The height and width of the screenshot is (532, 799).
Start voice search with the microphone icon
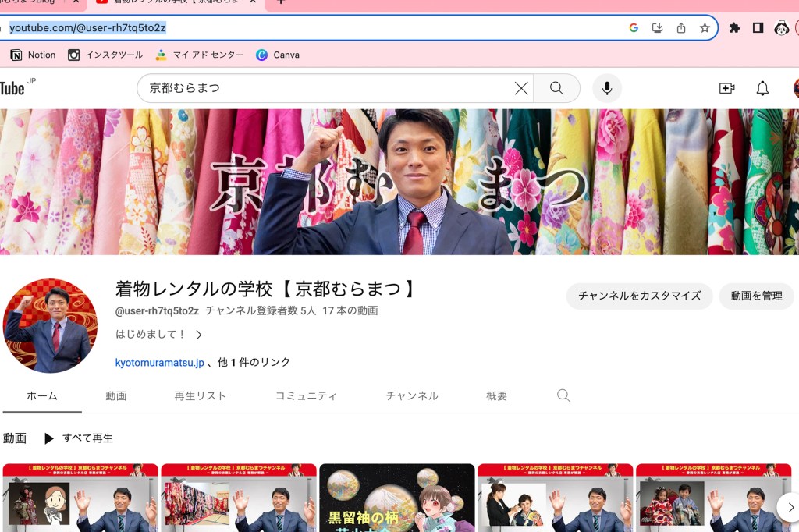[606, 88]
